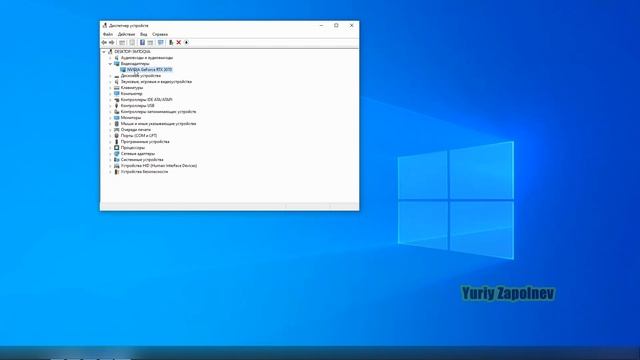
Task: Click the Очереди печати printer icon
Action: [117, 130]
